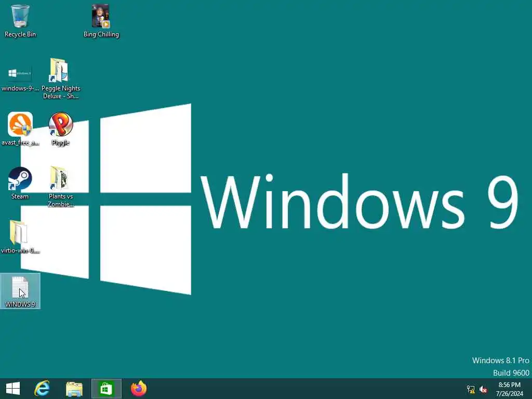Click the 'Bing Chilling' label text
This screenshot has height=399, width=532.
101,34
